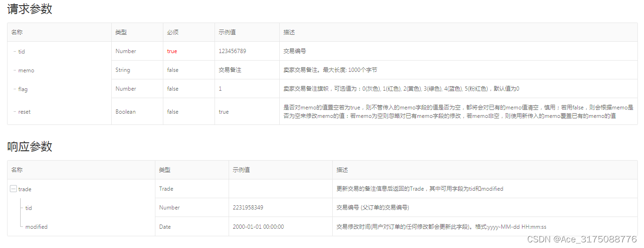This screenshot has width=644, height=248.
Task: Select the reset request parameter name
Action: coord(24,112)
